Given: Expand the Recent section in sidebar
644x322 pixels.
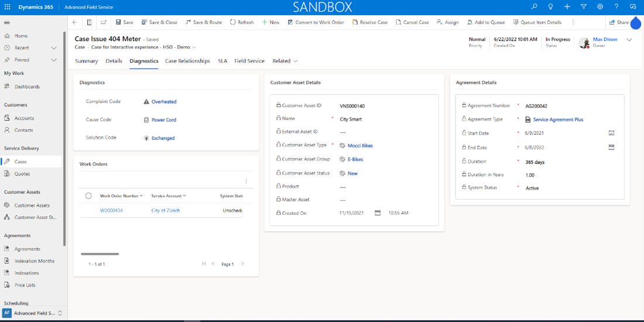Looking at the screenshot, I should [54, 48].
